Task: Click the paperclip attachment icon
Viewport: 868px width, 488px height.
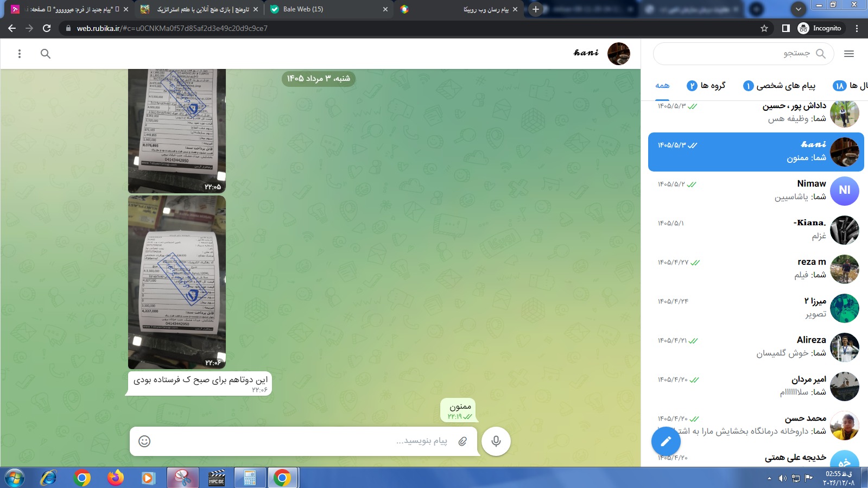Action: click(x=462, y=441)
